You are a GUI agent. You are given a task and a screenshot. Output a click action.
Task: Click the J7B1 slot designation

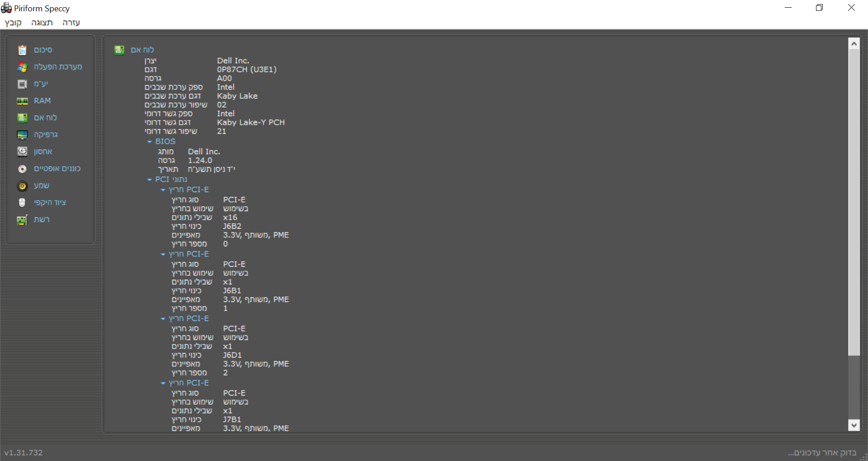coord(232,420)
